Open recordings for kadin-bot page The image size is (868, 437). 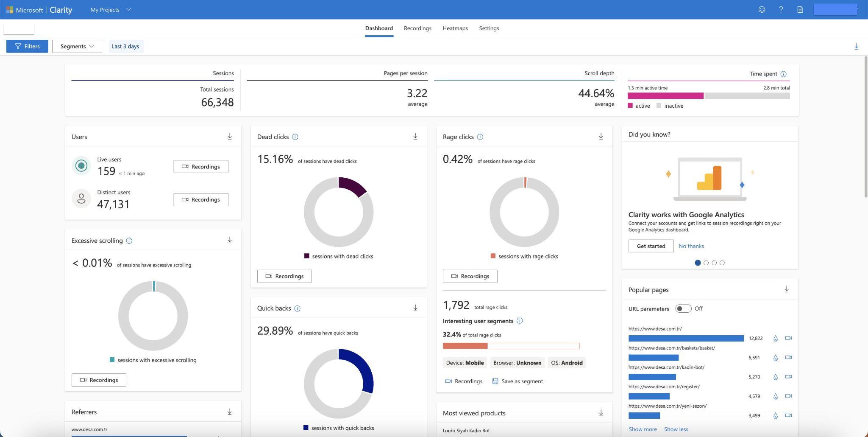[x=788, y=377]
